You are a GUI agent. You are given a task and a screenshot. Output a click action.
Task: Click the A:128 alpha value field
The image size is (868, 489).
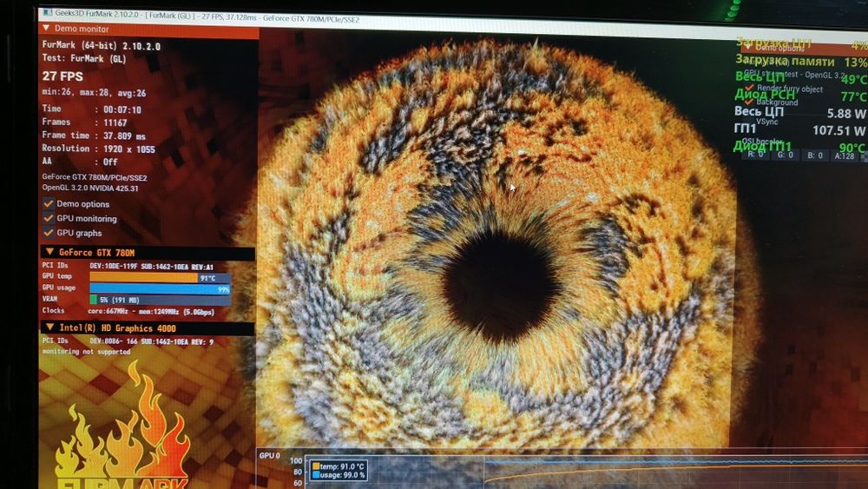click(x=845, y=156)
